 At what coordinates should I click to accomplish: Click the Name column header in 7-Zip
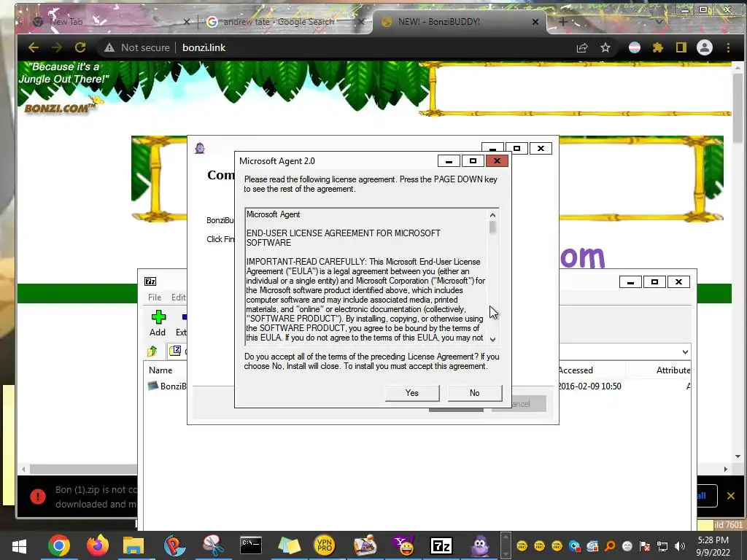click(x=160, y=370)
